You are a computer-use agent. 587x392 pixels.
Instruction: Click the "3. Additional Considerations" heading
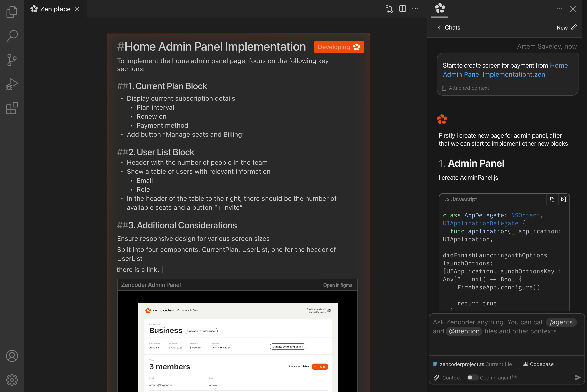coord(177,225)
